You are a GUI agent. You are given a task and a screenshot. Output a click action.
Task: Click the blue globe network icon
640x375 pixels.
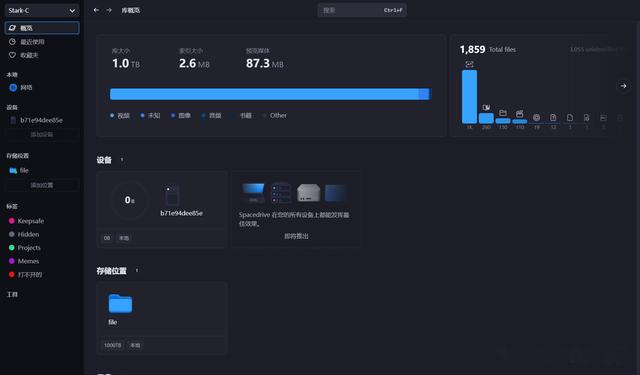[x=13, y=87]
